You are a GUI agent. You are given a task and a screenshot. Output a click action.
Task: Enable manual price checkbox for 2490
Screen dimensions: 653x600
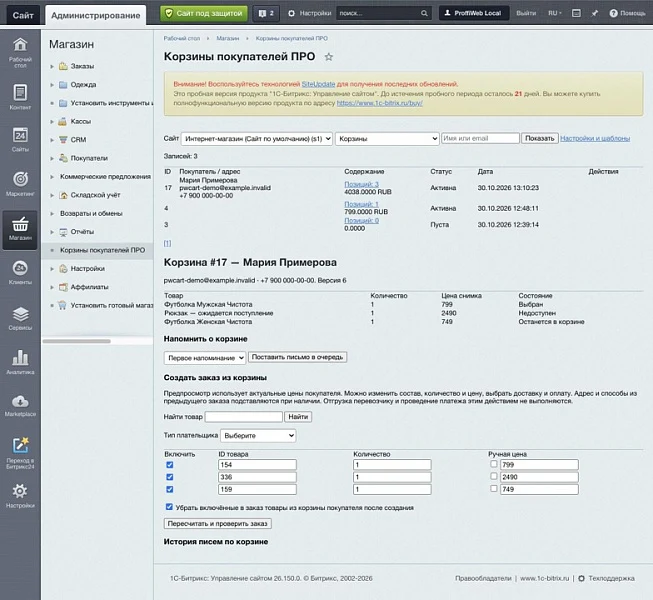(493, 476)
